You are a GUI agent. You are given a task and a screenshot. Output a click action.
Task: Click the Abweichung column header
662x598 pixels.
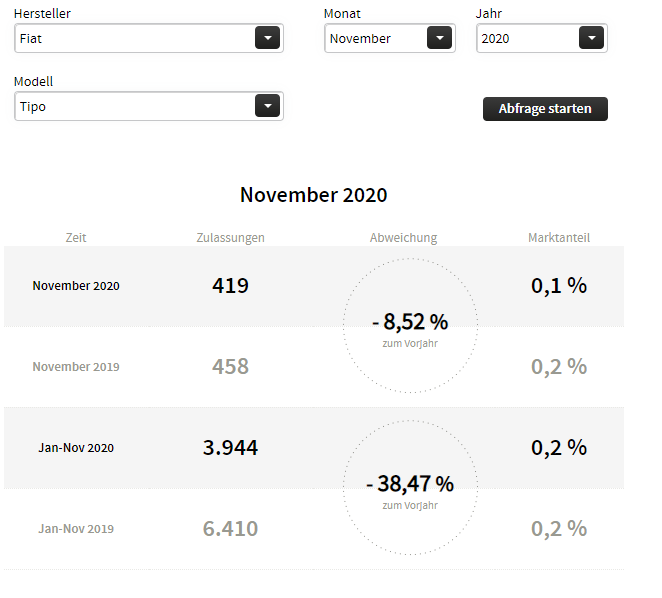click(x=403, y=238)
